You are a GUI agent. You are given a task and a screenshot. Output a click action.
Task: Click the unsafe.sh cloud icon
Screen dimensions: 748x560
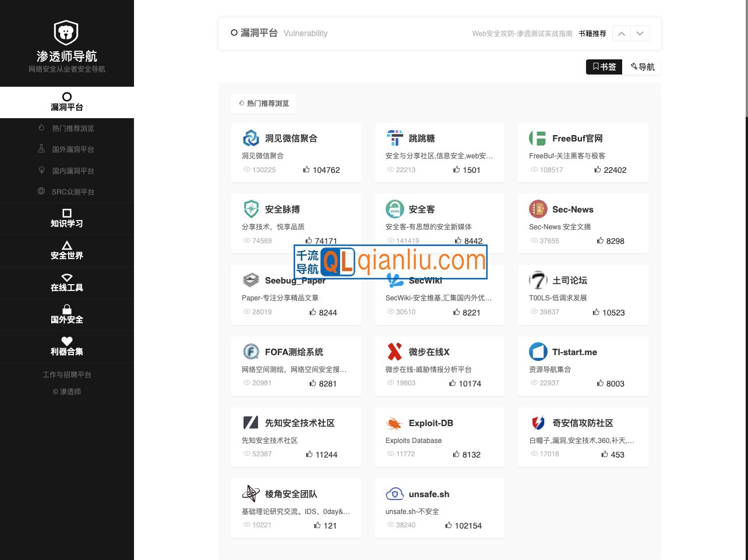pyautogui.click(x=394, y=494)
